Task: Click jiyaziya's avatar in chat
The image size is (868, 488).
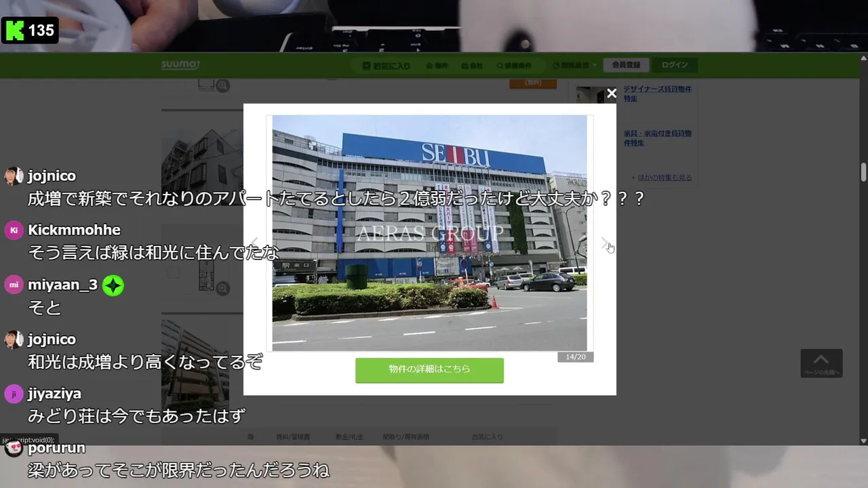Action: point(14,394)
